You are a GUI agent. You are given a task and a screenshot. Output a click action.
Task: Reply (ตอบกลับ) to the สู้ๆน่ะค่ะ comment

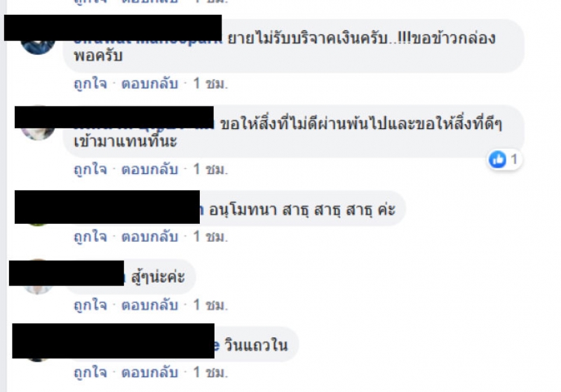coord(149,305)
